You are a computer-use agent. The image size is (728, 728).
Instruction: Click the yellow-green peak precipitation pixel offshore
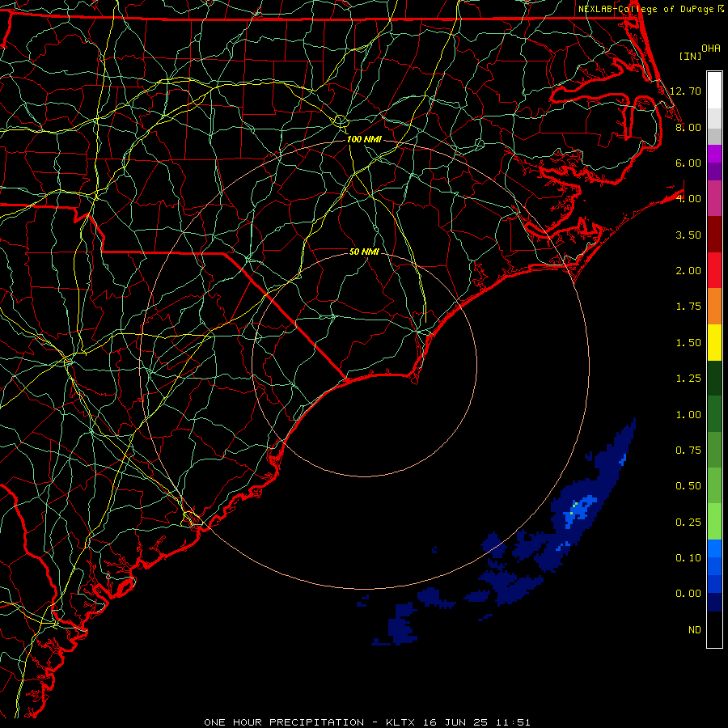coord(575,504)
